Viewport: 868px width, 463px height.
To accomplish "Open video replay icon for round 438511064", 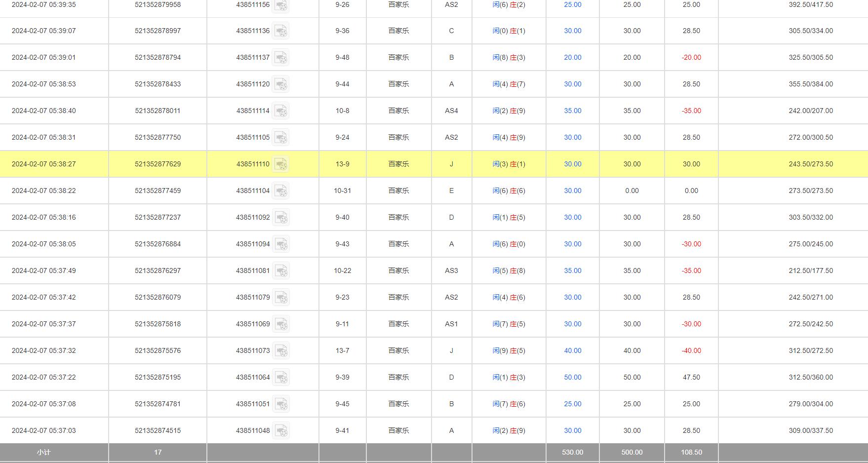I will pyautogui.click(x=281, y=377).
